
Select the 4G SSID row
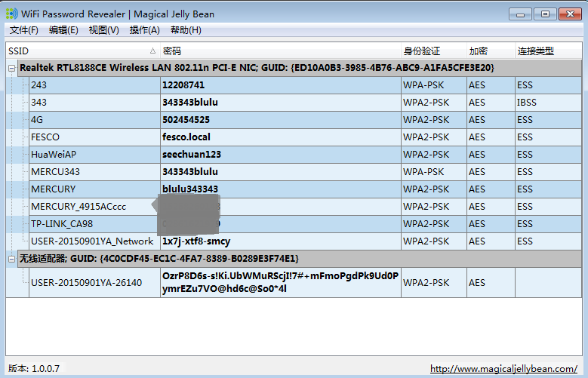point(305,120)
